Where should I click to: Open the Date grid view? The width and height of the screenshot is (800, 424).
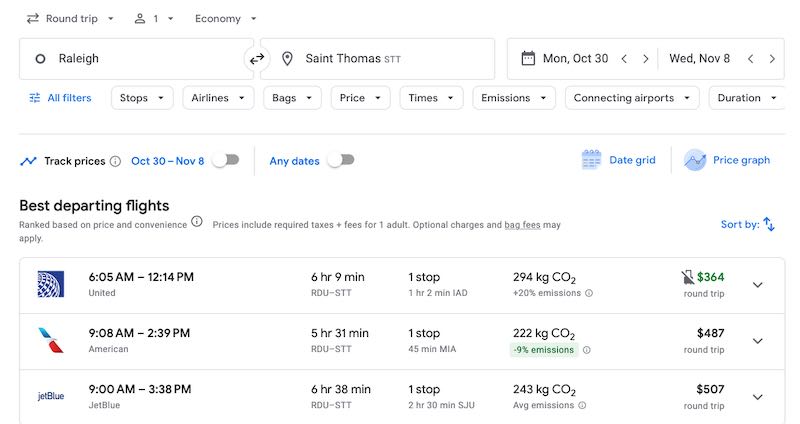(619, 160)
